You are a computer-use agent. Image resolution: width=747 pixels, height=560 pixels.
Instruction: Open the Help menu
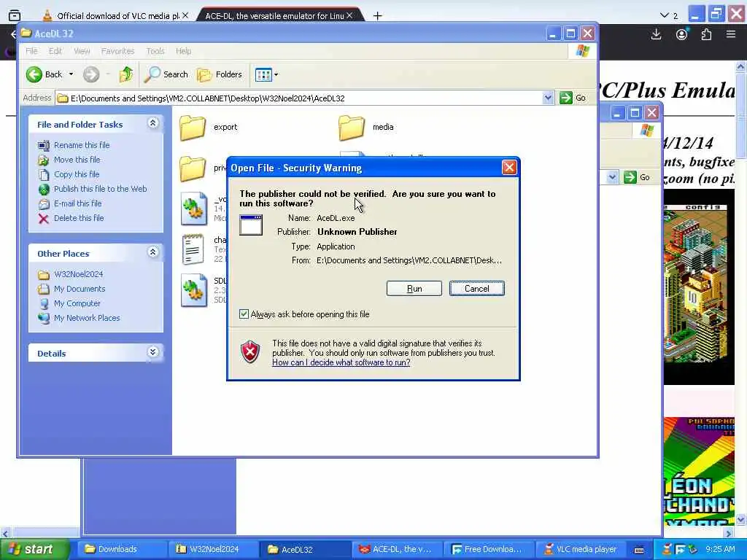183,51
